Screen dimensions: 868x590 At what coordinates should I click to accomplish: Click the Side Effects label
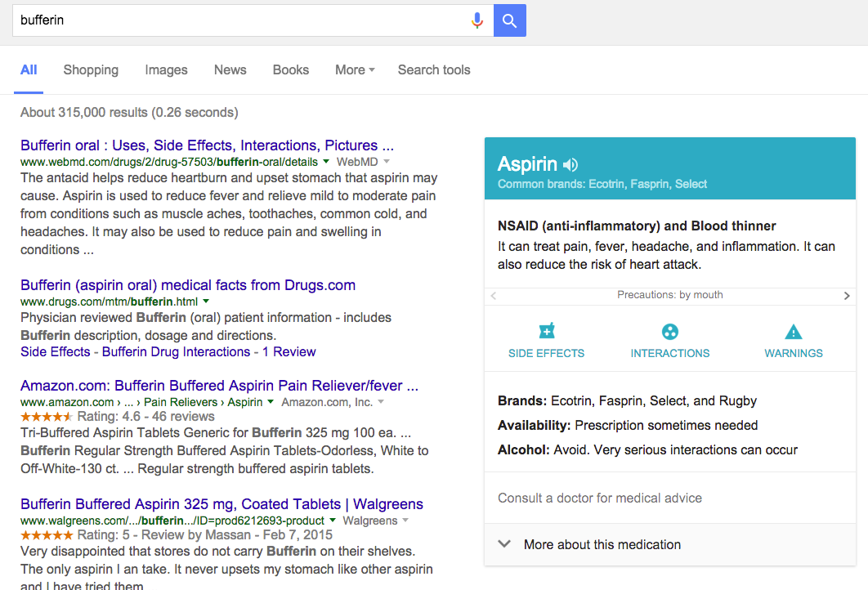pos(546,353)
